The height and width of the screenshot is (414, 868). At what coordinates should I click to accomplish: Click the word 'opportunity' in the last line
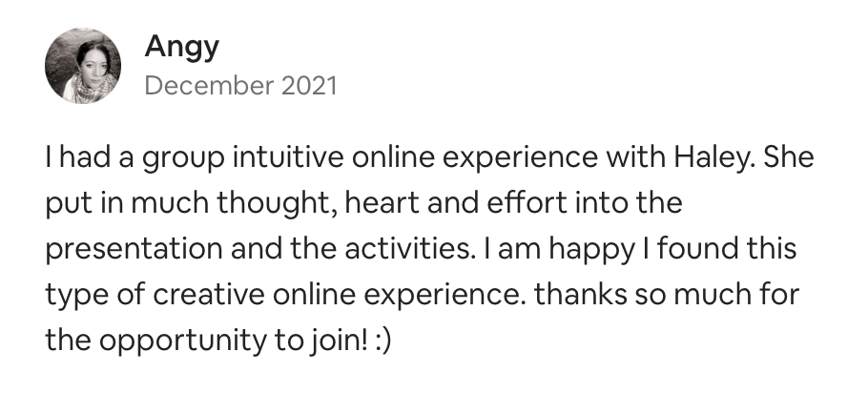point(178,341)
